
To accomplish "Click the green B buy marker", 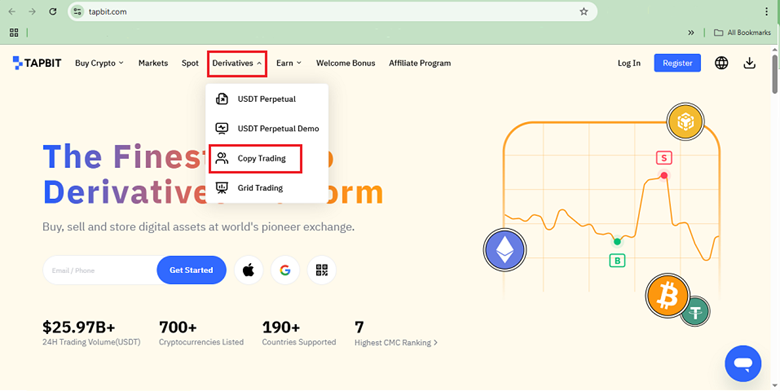I will click(x=617, y=260).
